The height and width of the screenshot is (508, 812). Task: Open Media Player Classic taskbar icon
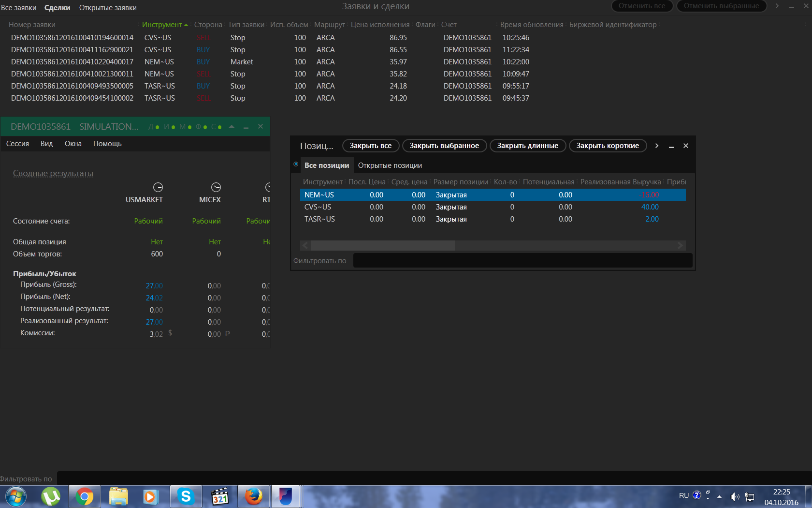[x=219, y=496]
